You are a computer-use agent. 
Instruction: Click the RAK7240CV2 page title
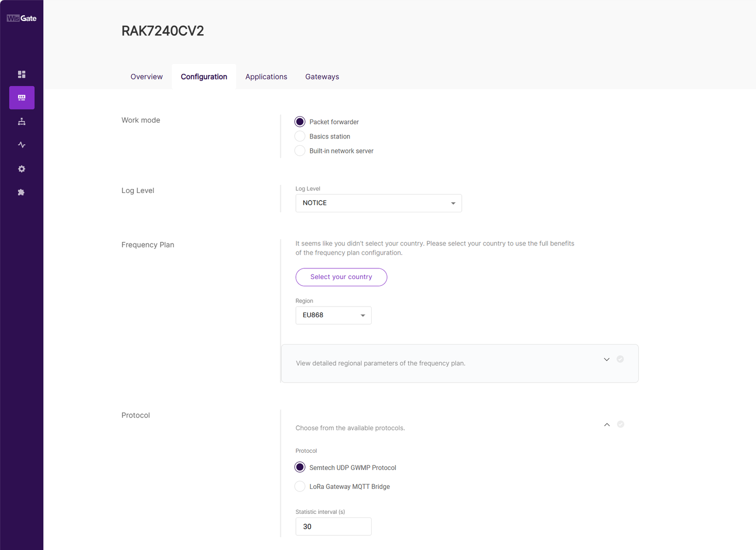click(x=163, y=31)
